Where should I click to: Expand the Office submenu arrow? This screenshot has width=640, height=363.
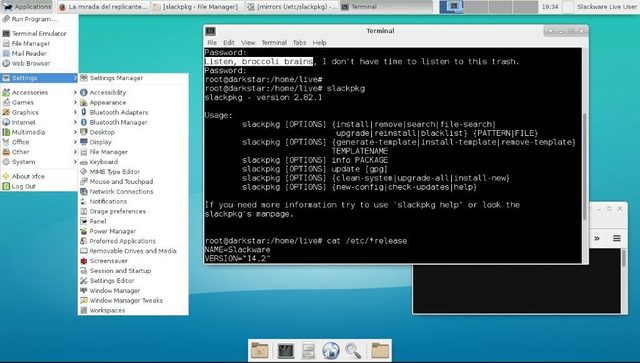(75, 142)
